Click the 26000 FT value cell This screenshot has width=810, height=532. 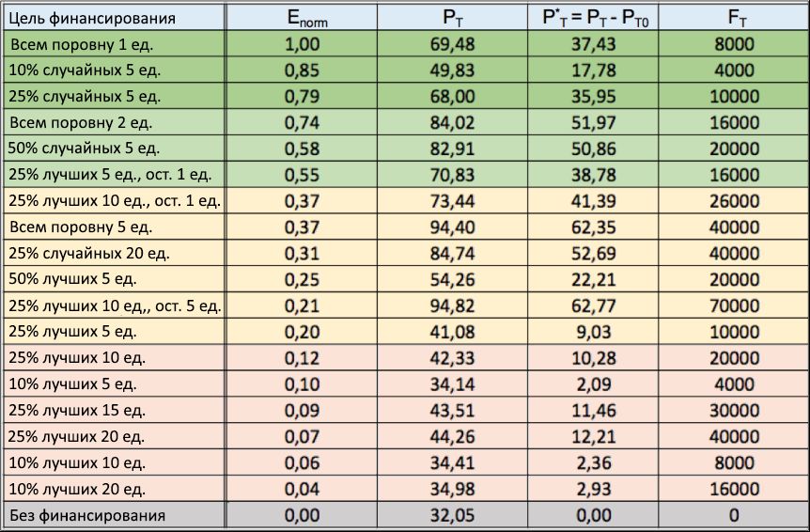click(x=733, y=200)
